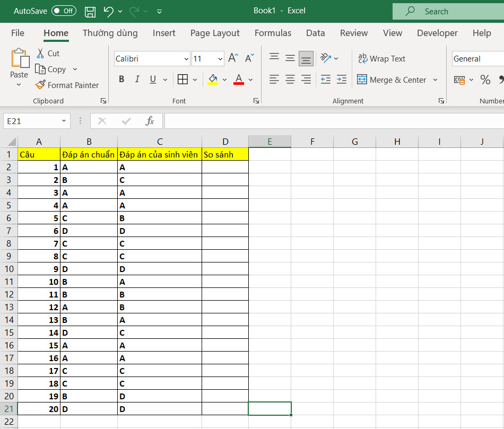504x429 pixels.
Task: Expand the Merge & Center options arrow
Action: [436, 80]
